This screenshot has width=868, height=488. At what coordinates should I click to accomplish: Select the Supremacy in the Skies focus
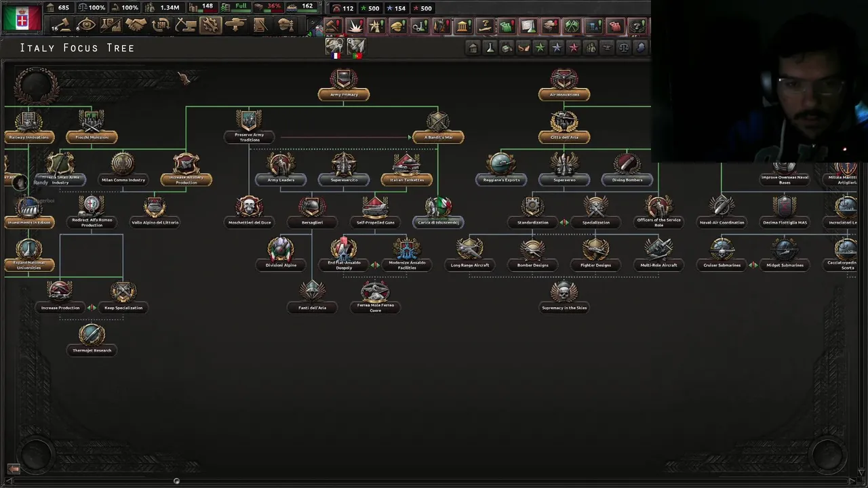pyautogui.click(x=564, y=297)
